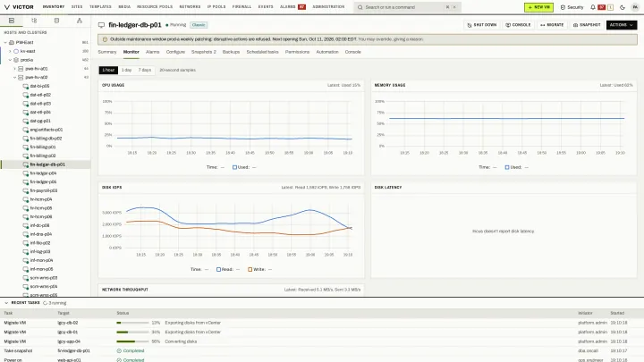Open the Hosts and Clusters sidebar view icon
The height and width of the screenshot is (362, 644).
(12, 21)
